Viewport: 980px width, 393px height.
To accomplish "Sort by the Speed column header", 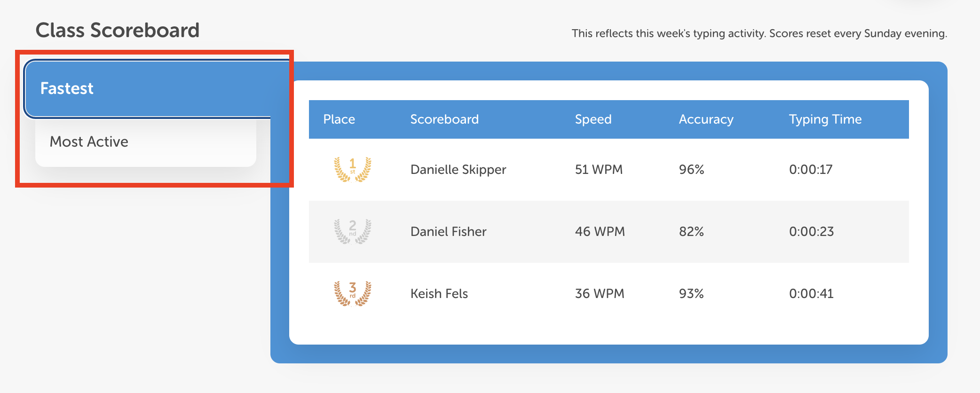I will pyautogui.click(x=593, y=119).
